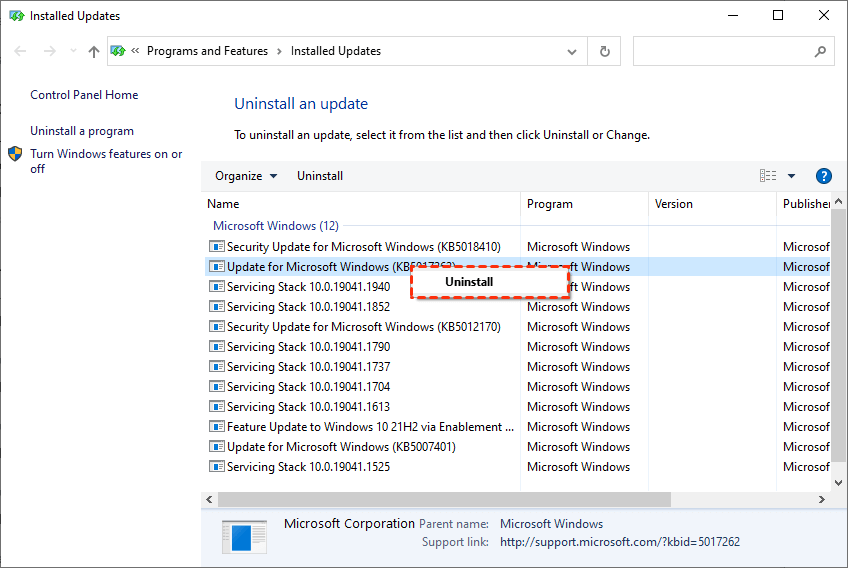Click the search magnifier icon

point(820,51)
